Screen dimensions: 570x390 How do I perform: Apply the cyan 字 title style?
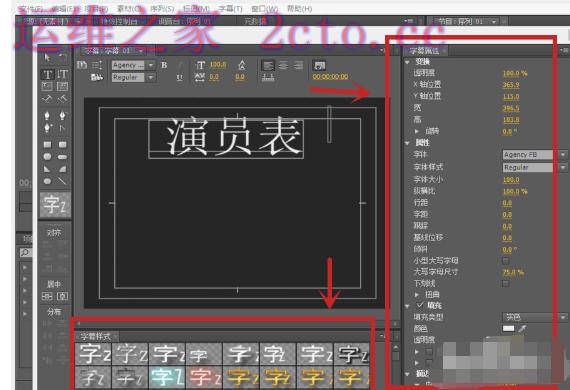coord(167,377)
